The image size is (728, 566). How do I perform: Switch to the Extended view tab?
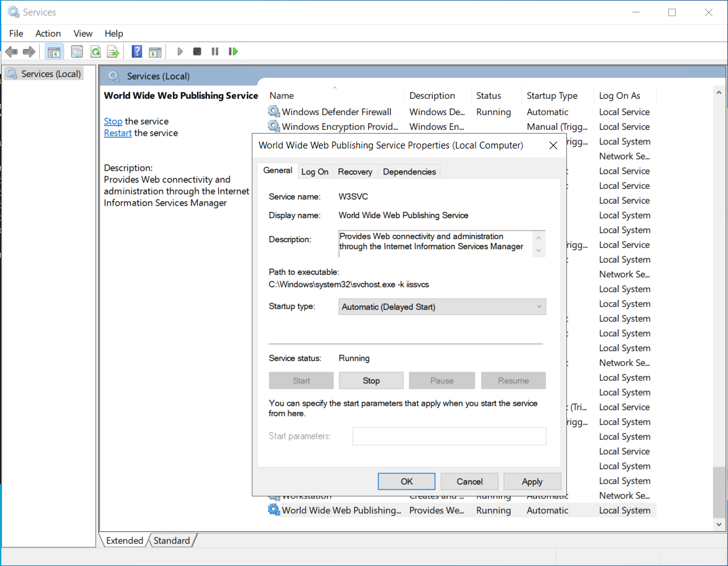tap(124, 541)
